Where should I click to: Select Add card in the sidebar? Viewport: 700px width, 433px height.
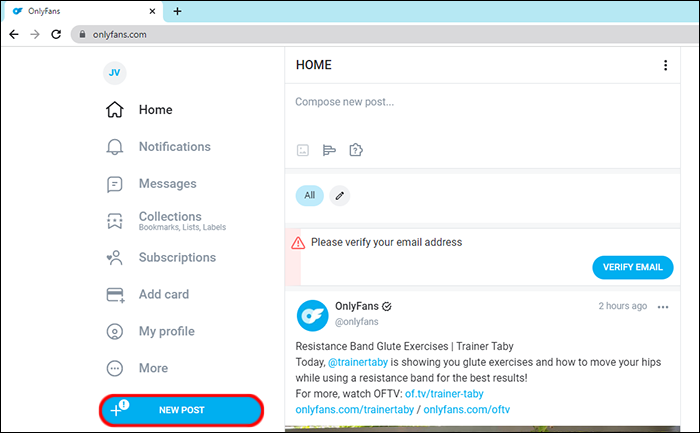click(147, 294)
